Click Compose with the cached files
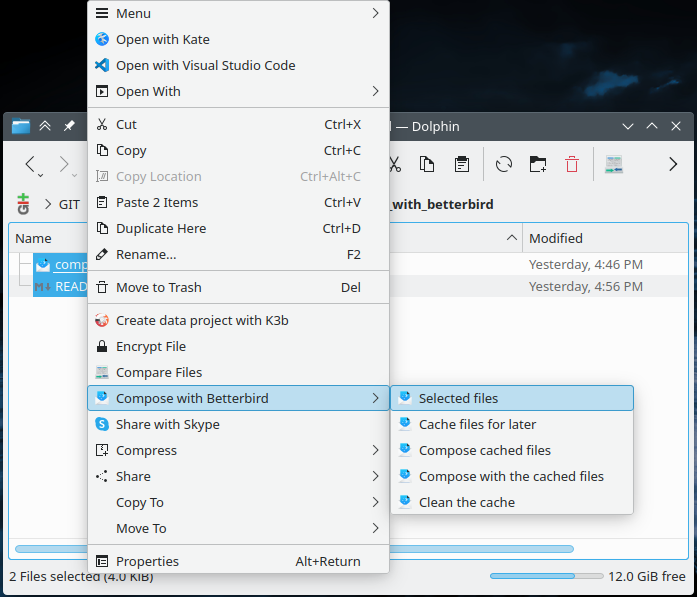 pos(512,477)
